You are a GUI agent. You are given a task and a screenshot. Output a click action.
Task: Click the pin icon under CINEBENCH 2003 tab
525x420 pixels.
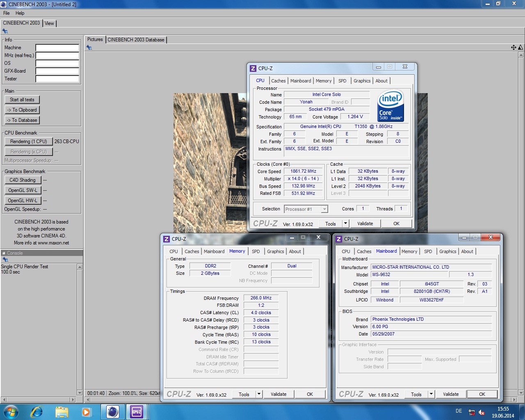[x=5, y=31]
